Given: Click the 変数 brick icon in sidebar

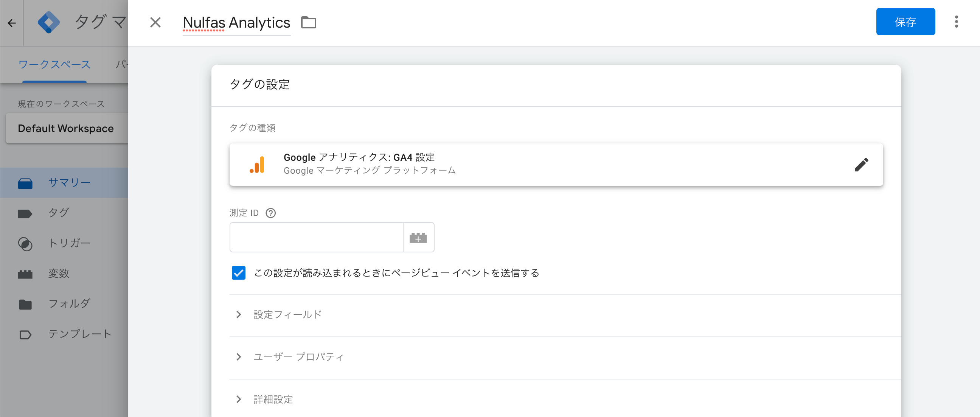Looking at the screenshot, I should coord(25,274).
